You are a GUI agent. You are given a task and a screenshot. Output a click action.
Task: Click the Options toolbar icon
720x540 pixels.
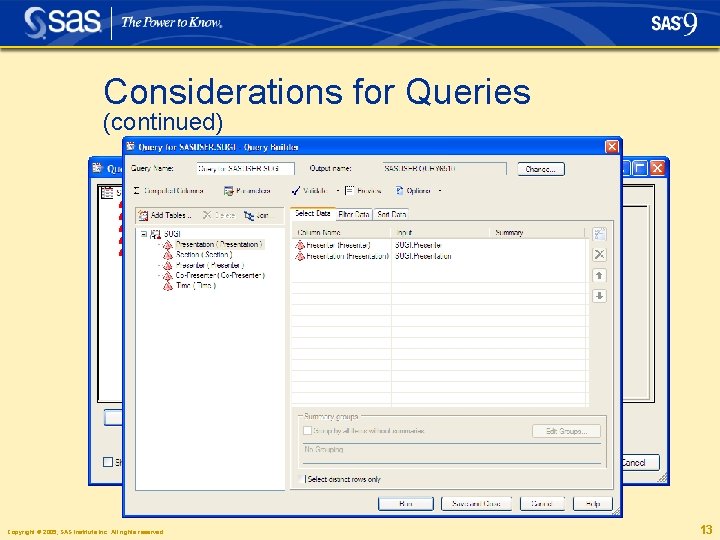coord(399,191)
